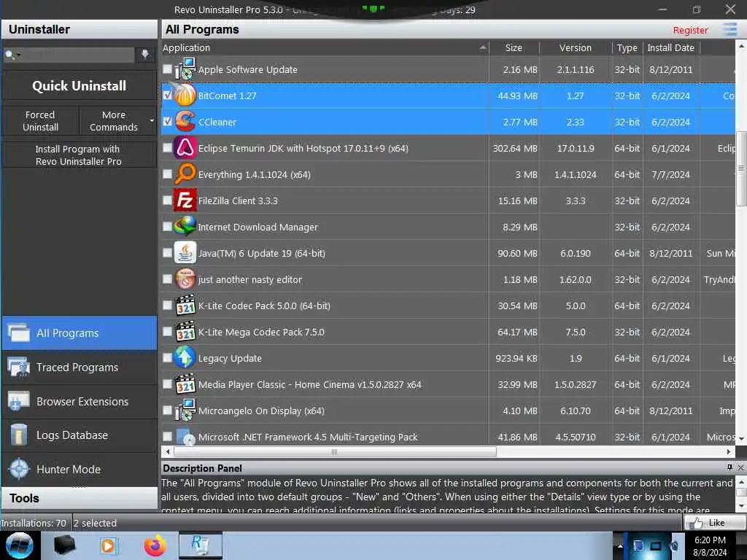Sort by the Application column header
747x560 pixels.
[325, 47]
